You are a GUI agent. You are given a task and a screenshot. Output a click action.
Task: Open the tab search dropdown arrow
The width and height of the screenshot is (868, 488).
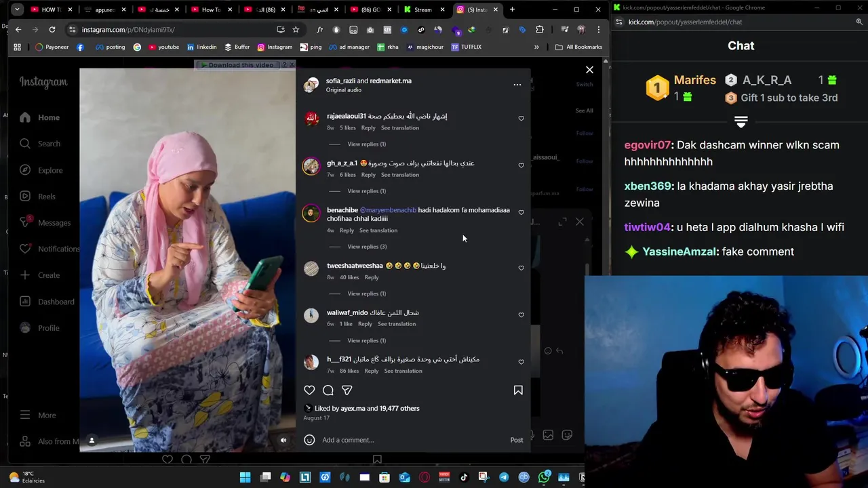coord(16,9)
